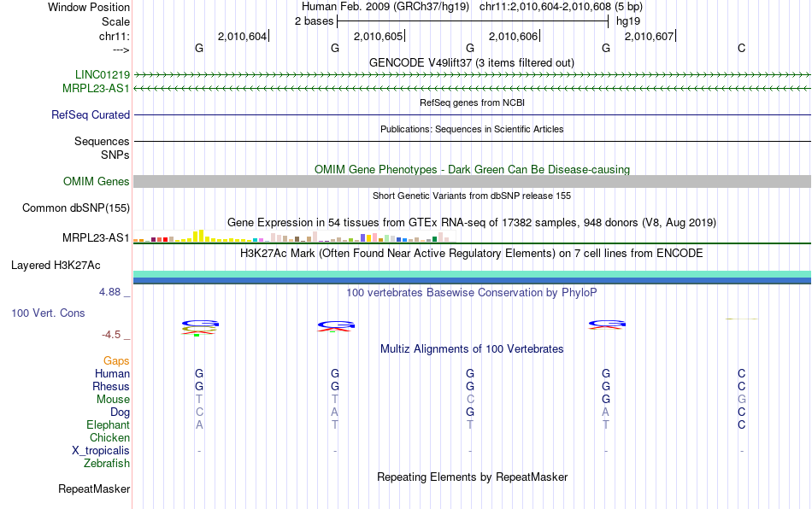Select the OMIM Genes track label
The width and height of the screenshot is (812, 509).
tap(96, 182)
